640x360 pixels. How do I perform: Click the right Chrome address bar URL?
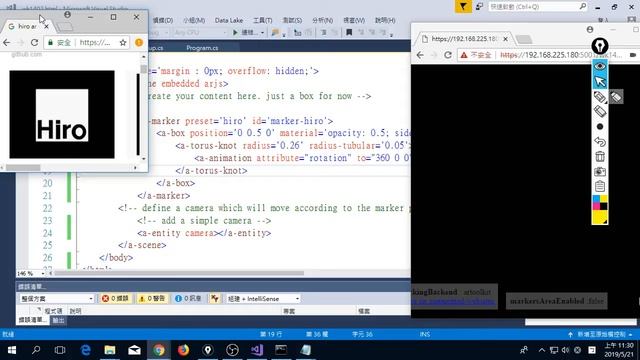[560, 55]
